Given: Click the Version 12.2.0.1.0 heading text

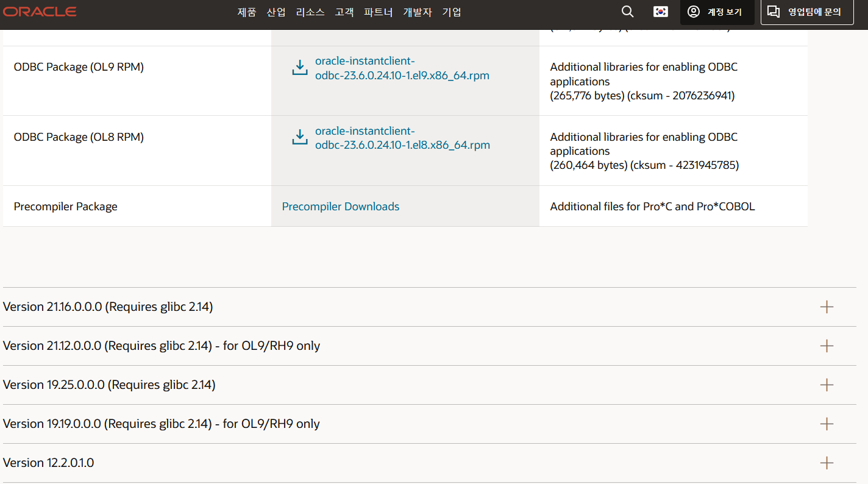Looking at the screenshot, I should coord(49,463).
